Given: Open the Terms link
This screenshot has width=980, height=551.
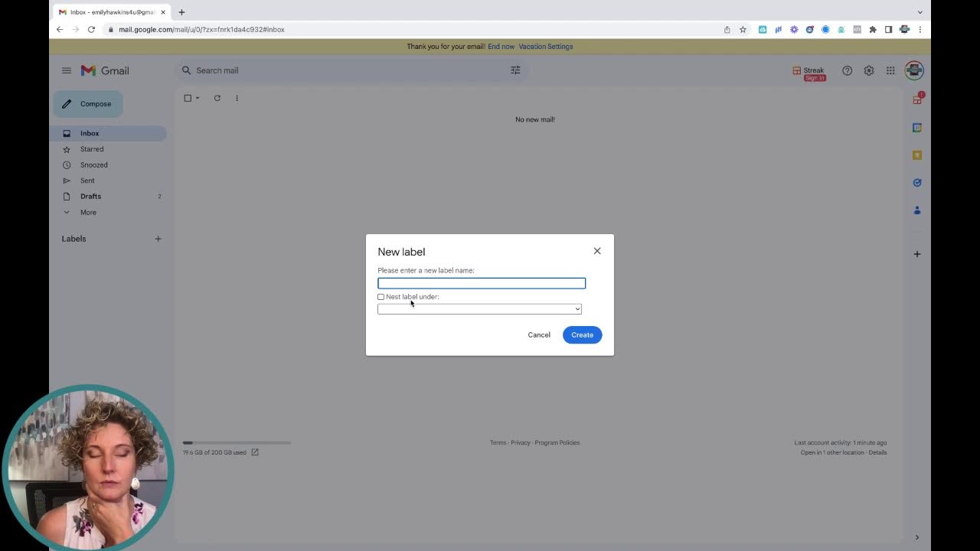Looking at the screenshot, I should click(x=498, y=442).
